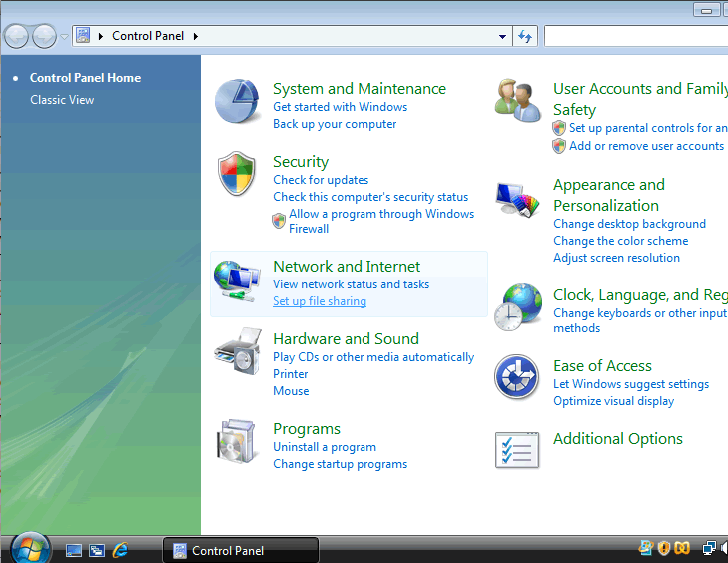
Task: Open the Windows Start orb
Action: 30,548
